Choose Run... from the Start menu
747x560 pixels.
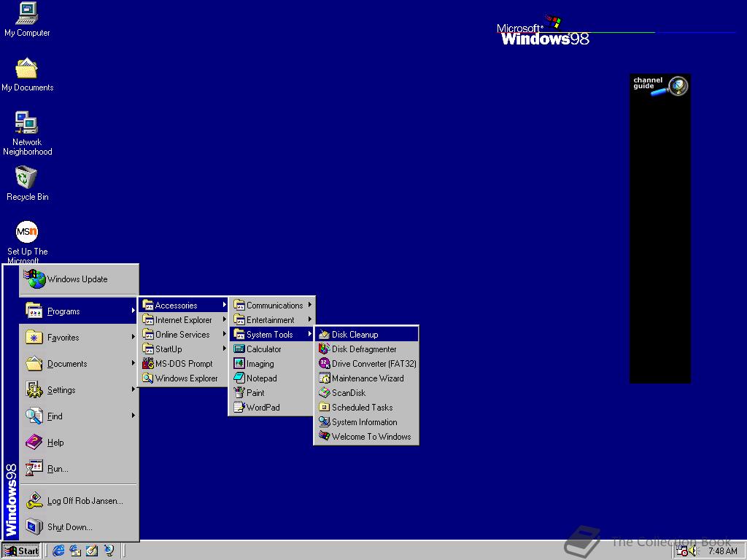[58, 469]
